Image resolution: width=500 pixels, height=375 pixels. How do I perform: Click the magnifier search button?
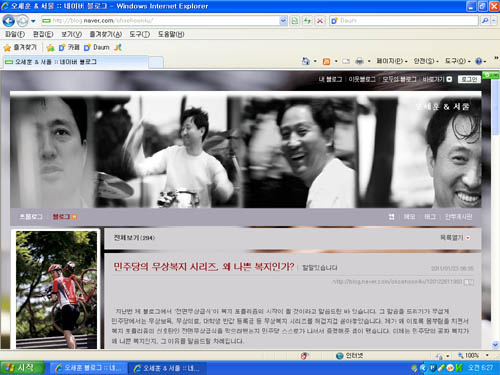(485, 21)
